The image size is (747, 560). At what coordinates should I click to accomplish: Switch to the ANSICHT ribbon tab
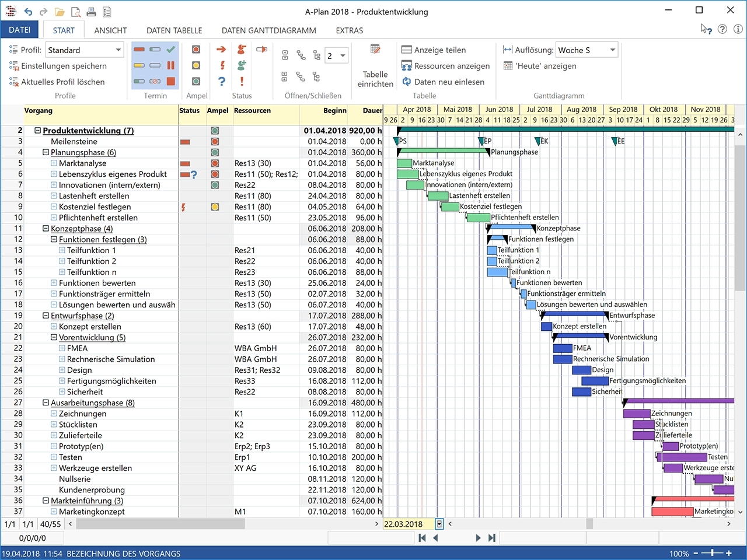(x=110, y=30)
